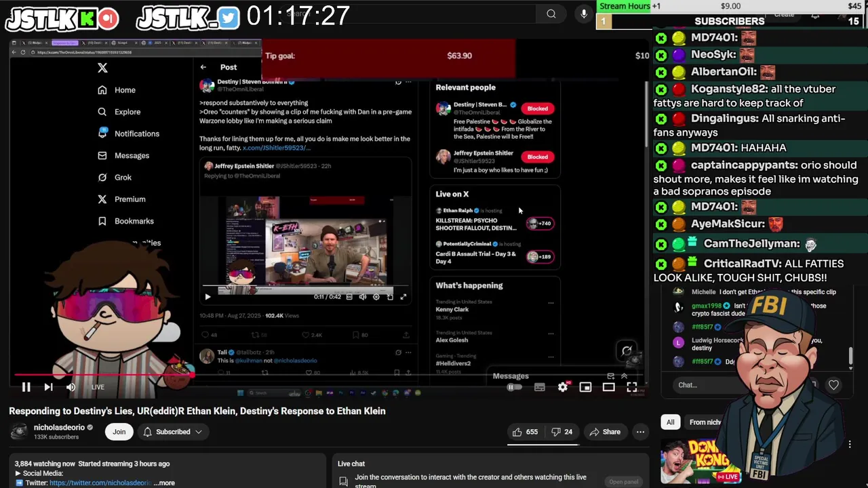Viewport: 868px width, 488px height.
Task: Open the #Helldivers2 trending topic
Action: [453, 363]
